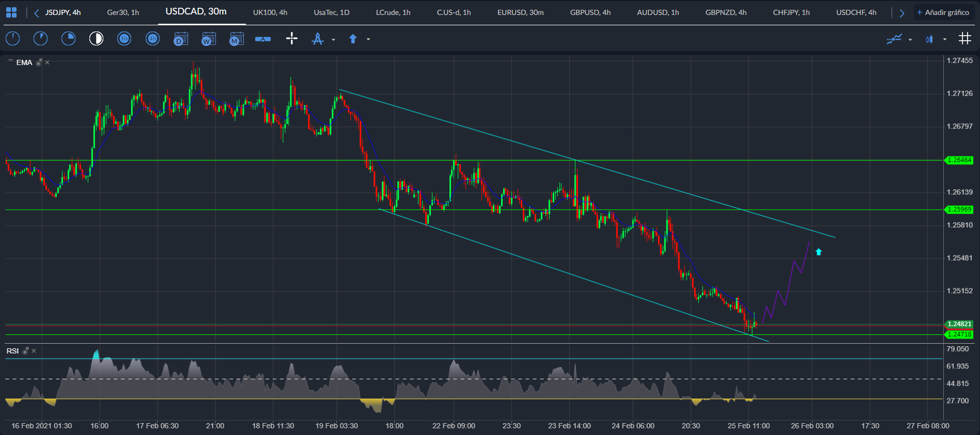Open the GBPNZD, 4h tab
The height and width of the screenshot is (435, 980).
[x=726, y=12]
